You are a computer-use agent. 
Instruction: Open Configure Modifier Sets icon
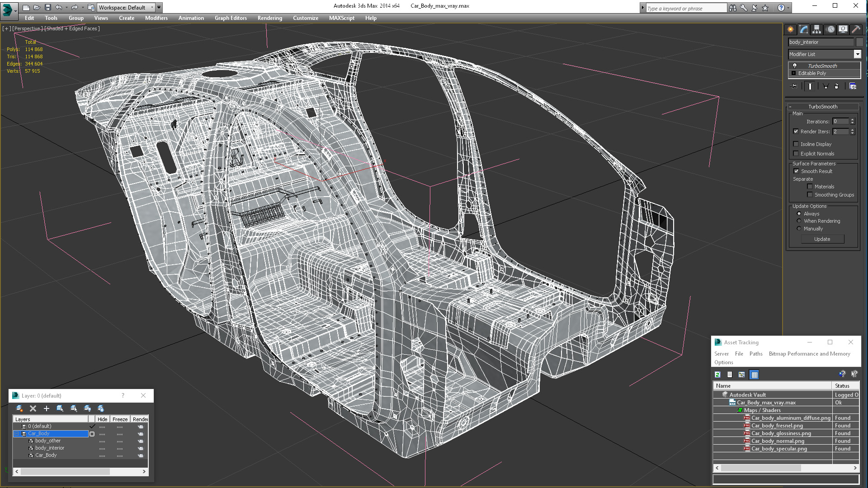click(x=853, y=86)
